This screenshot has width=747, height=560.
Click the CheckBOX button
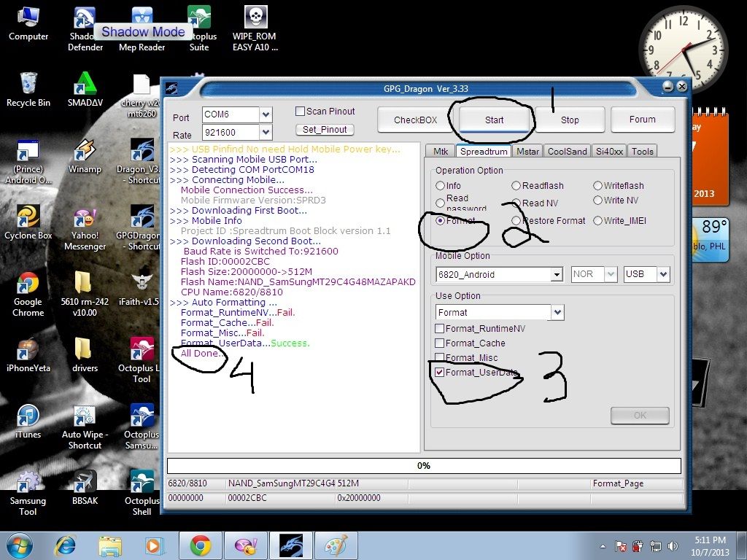(x=415, y=120)
